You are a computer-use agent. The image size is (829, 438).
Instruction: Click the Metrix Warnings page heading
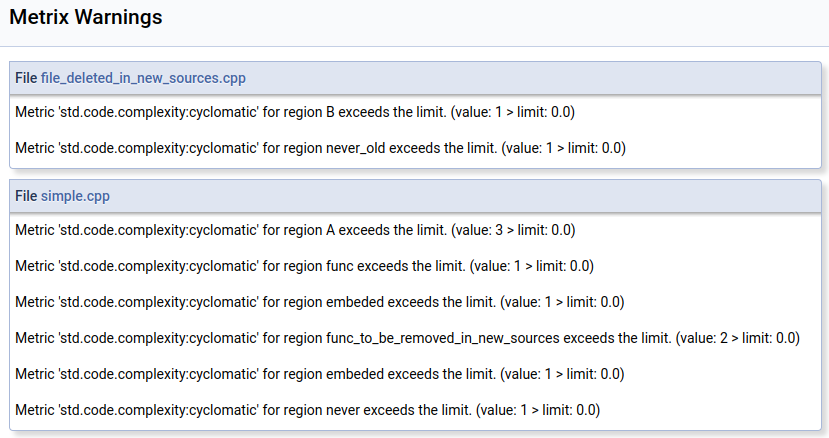click(x=85, y=17)
